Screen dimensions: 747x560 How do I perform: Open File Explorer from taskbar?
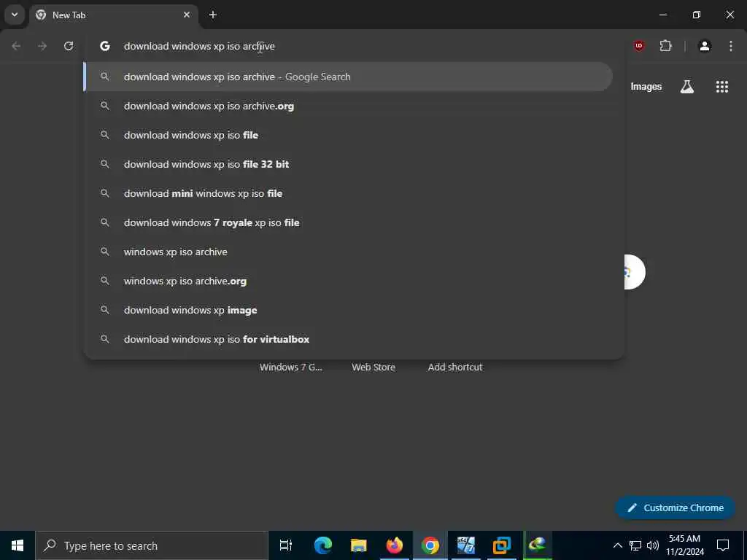point(359,545)
